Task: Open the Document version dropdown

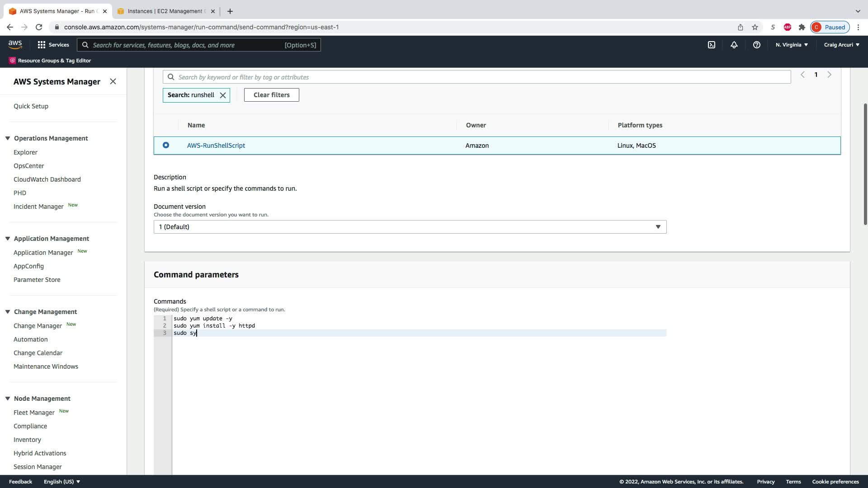Action: coord(410,227)
